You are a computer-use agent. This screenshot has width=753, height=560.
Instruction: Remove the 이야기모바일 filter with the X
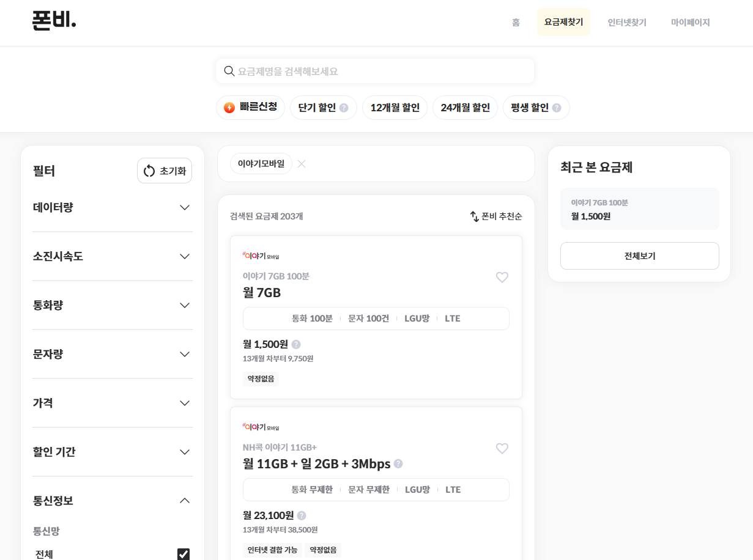click(302, 163)
